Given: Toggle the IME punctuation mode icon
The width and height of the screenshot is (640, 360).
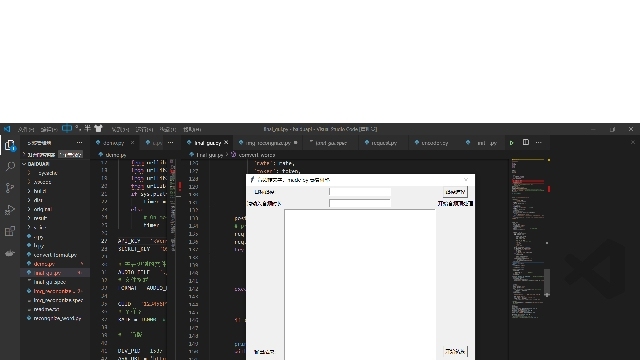Looking at the screenshot, I should point(78,128).
